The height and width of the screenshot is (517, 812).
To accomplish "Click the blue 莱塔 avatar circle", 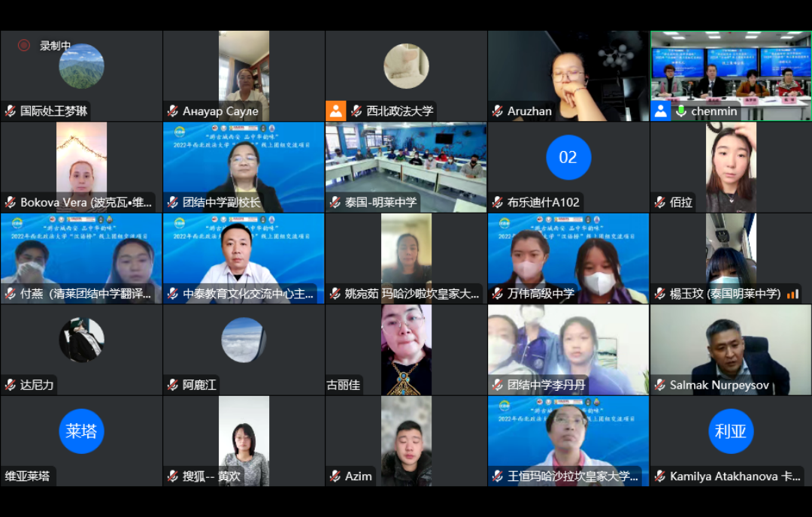I will (x=81, y=431).
